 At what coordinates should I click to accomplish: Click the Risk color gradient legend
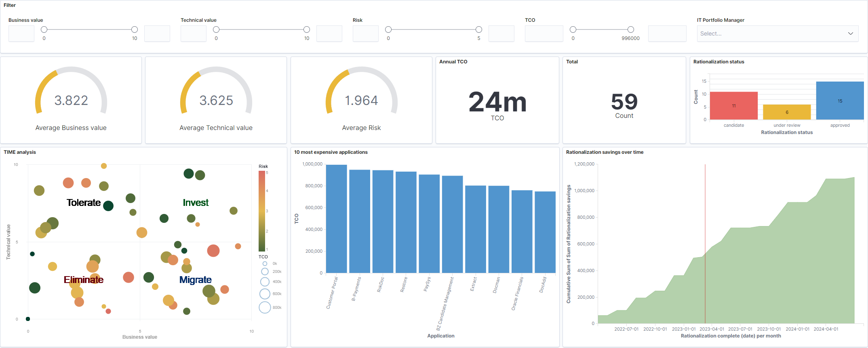pos(262,211)
